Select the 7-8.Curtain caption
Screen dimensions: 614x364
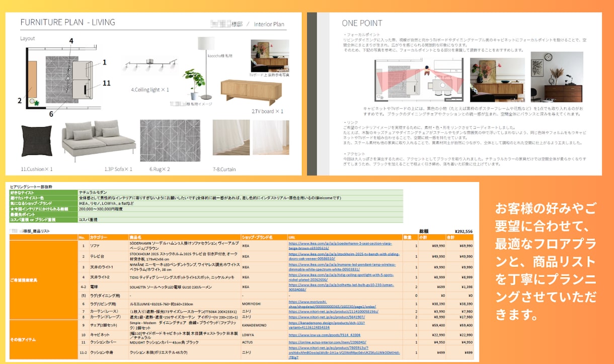[x=224, y=169]
